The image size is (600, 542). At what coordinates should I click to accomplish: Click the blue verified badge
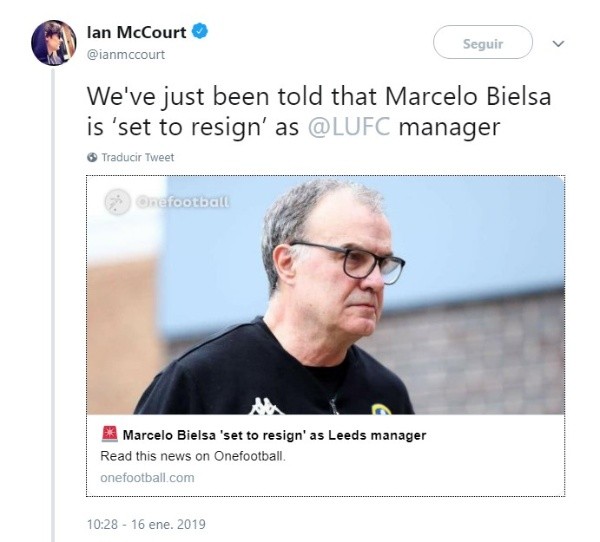(200, 32)
